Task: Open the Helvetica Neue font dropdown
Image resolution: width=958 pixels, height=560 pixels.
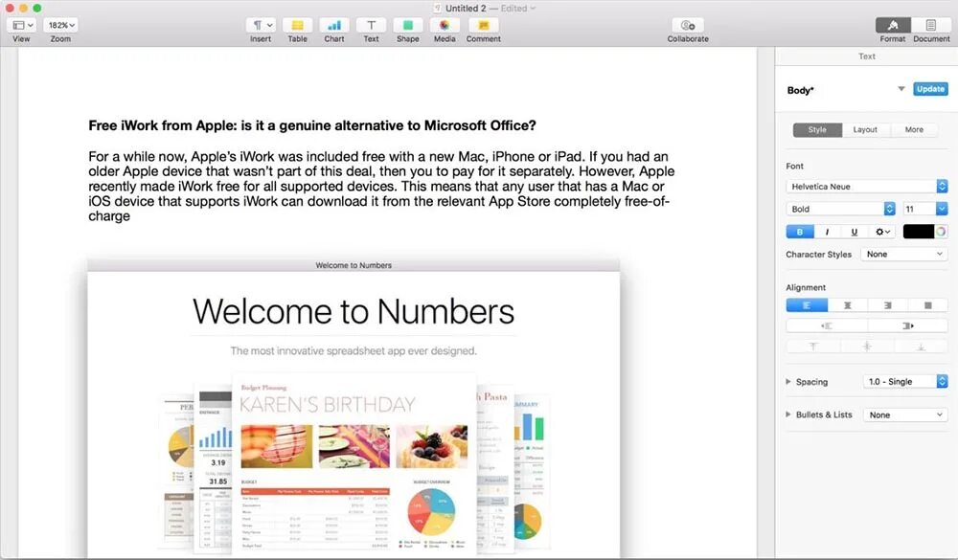Action: pyautogui.click(x=866, y=187)
